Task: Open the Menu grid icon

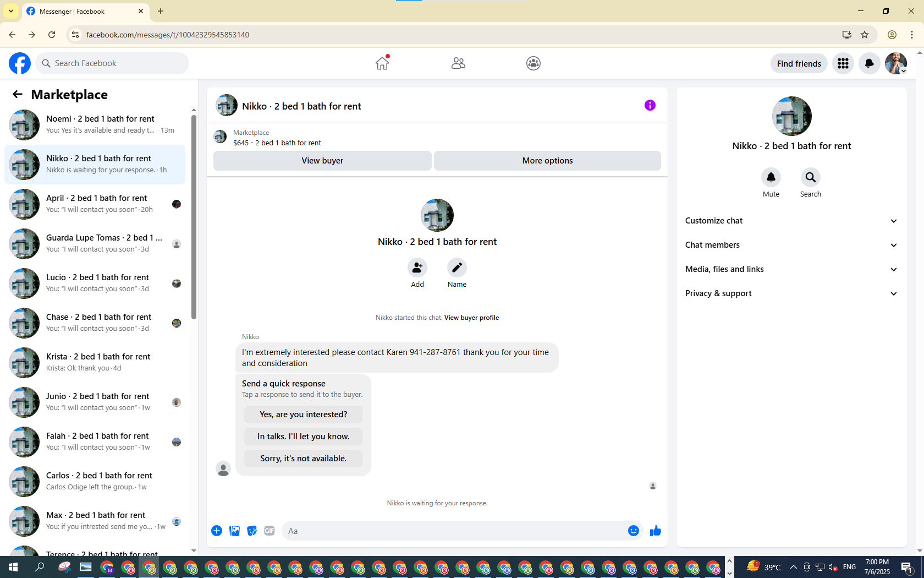Action: point(843,63)
